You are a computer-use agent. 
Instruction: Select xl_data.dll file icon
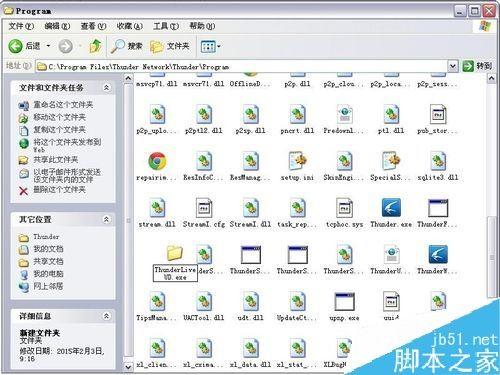pos(251,348)
